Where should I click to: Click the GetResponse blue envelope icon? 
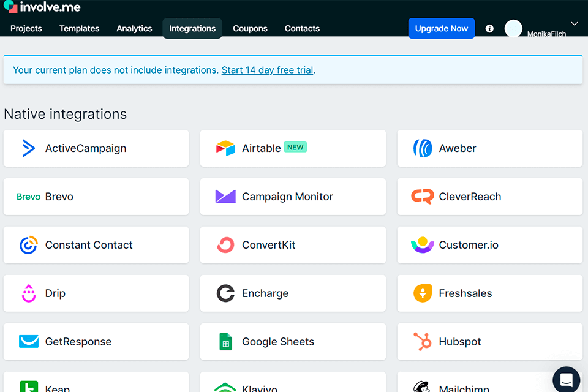29,341
